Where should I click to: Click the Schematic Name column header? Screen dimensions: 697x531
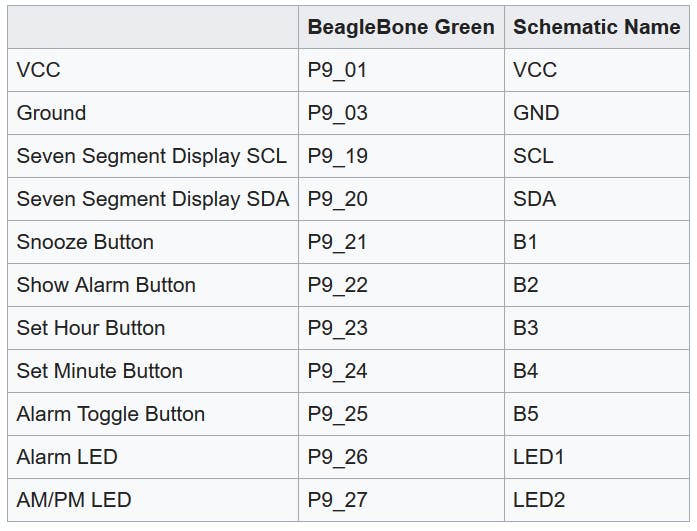[x=597, y=27]
